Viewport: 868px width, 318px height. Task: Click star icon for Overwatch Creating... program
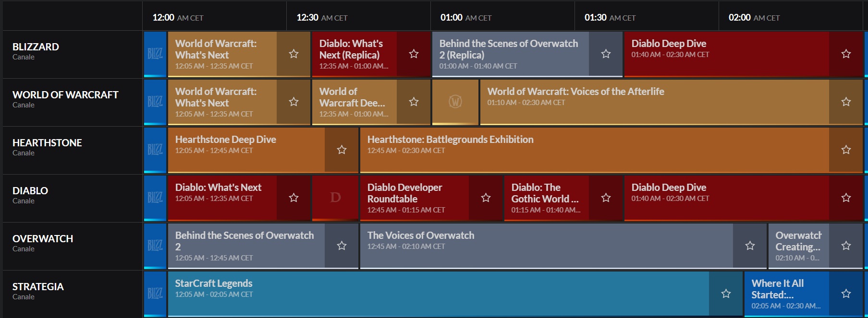(846, 246)
